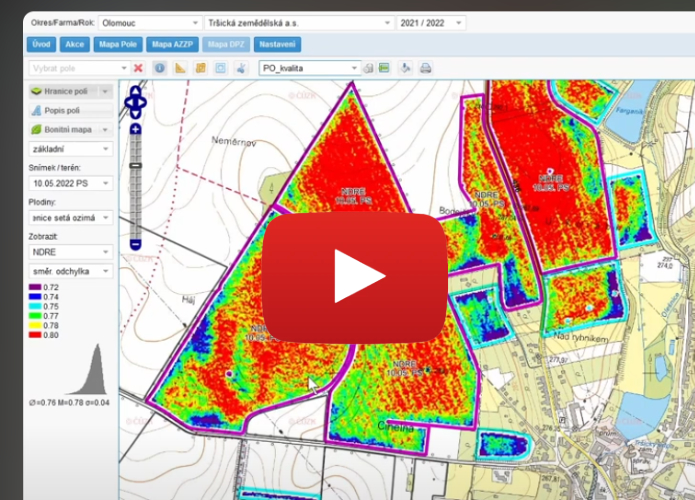Click the Neměřnov map label

coord(234,141)
